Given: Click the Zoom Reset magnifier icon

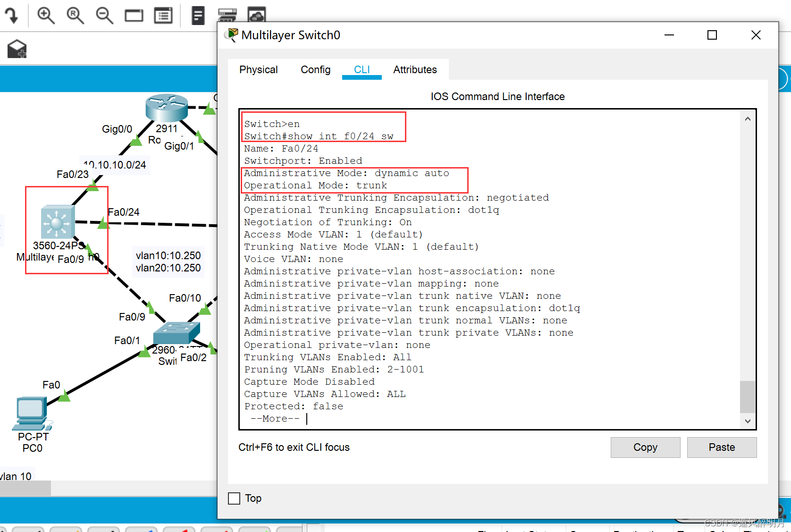Looking at the screenshot, I should (x=75, y=16).
